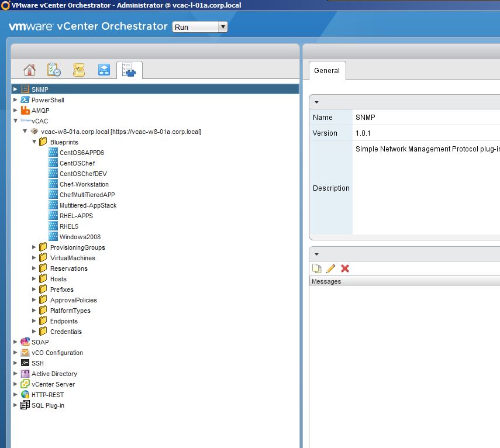Screen dimensions: 500x448
Task: Open the scheduled tasks view icon
Action: (54, 70)
